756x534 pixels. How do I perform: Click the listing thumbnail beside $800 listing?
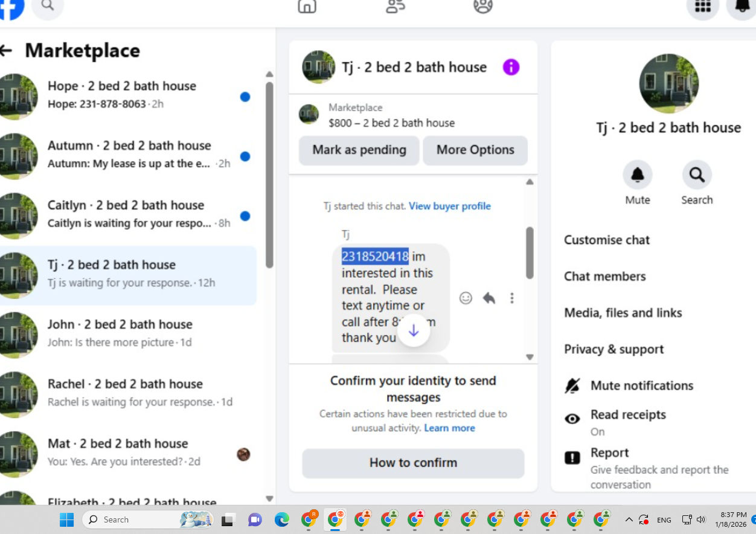tap(309, 114)
